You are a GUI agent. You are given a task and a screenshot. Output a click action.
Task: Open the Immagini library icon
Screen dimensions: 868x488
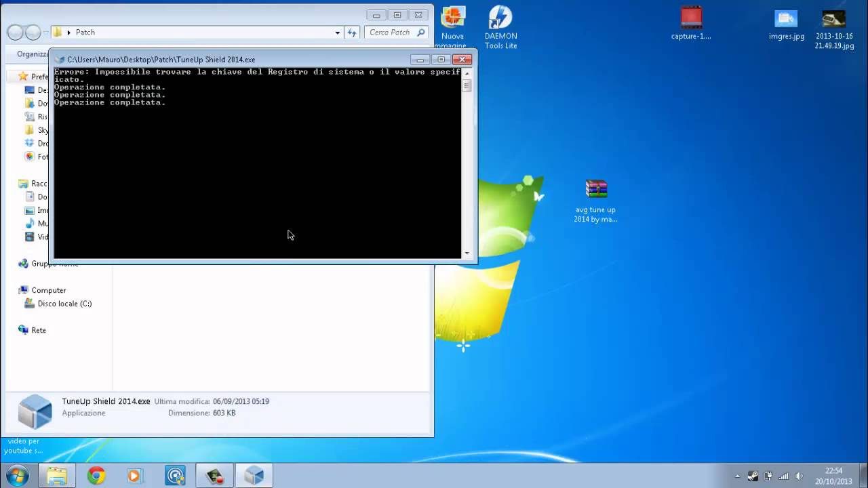[x=29, y=210]
